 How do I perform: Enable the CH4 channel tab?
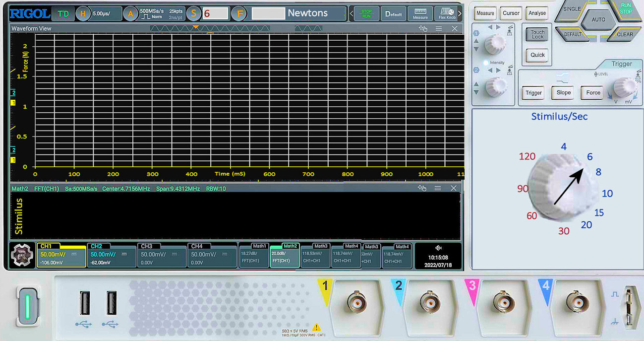click(212, 255)
